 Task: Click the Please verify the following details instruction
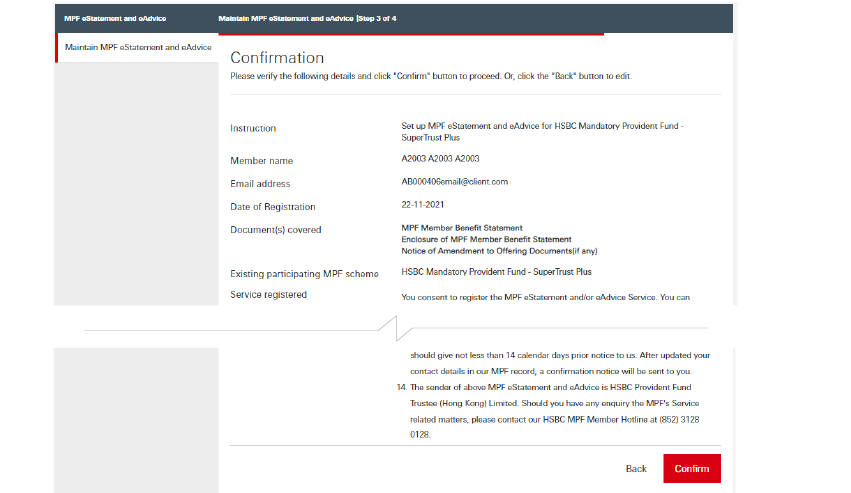[431, 76]
